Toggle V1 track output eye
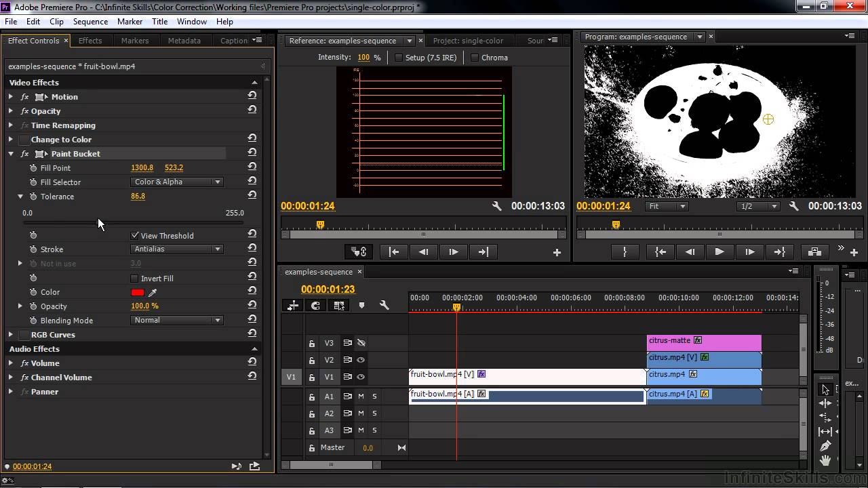The width and height of the screenshot is (868, 488). 361,377
